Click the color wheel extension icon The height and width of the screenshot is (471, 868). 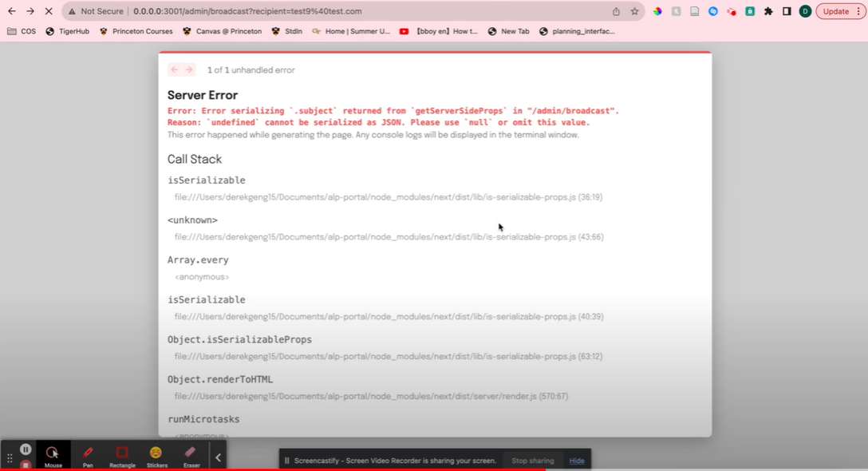[x=658, y=11]
